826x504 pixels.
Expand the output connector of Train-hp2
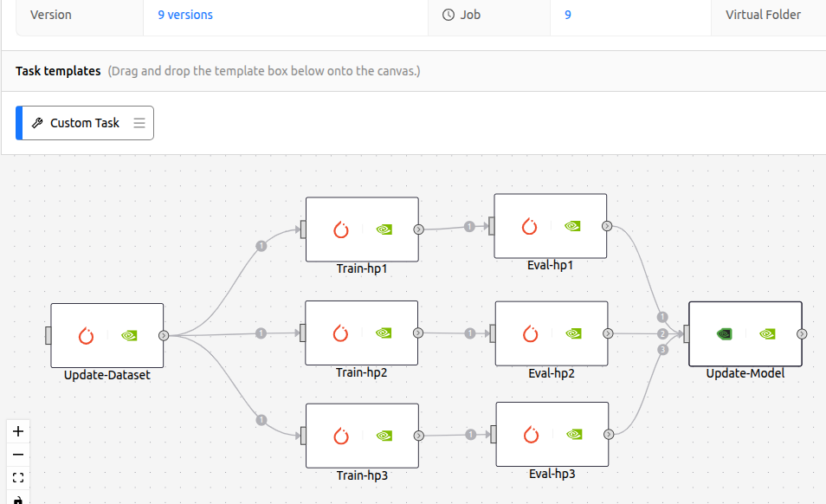[x=416, y=333]
